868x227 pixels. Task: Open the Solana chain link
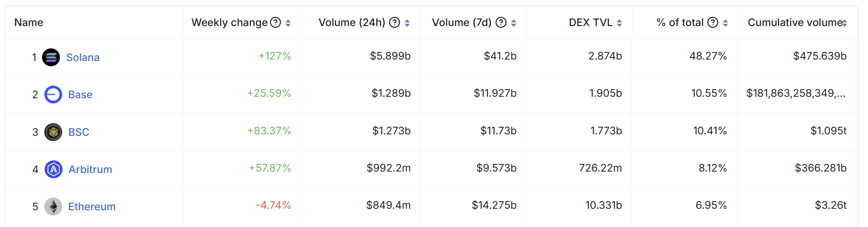(83, 57)
